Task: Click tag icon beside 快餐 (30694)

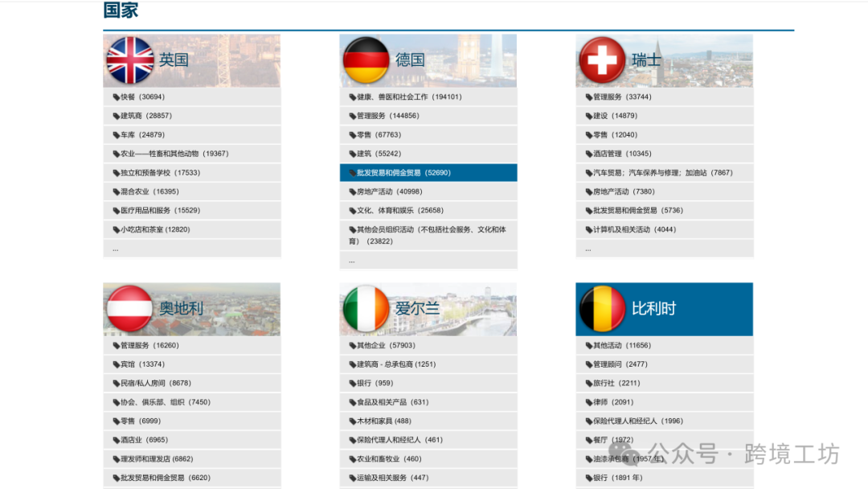Action: click(x=117, y=97)
